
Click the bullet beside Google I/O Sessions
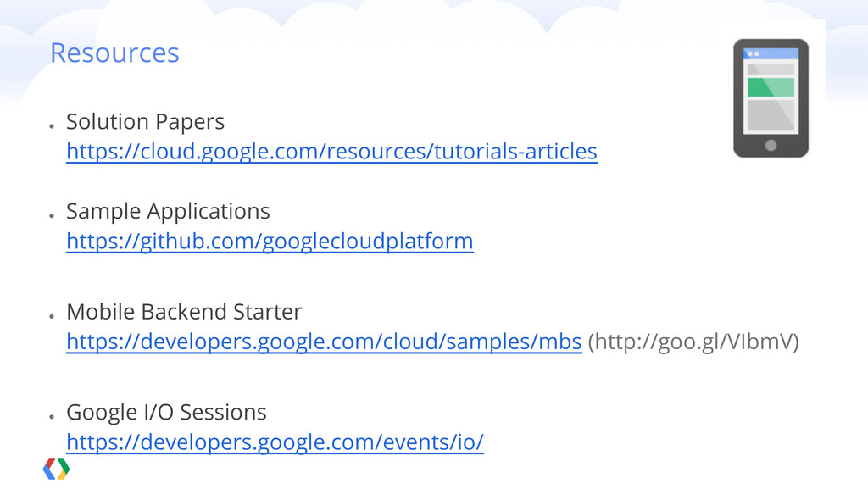click(x=52, y=416)
